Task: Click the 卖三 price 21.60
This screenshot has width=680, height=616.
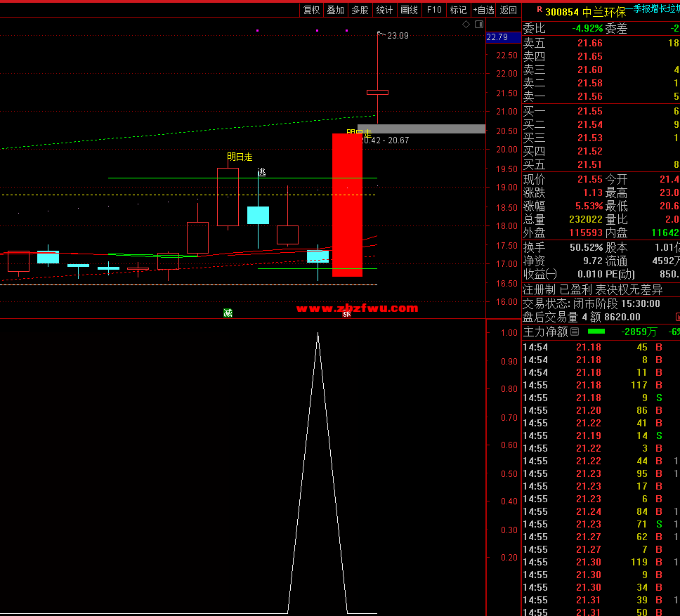Action: (590, 70)
